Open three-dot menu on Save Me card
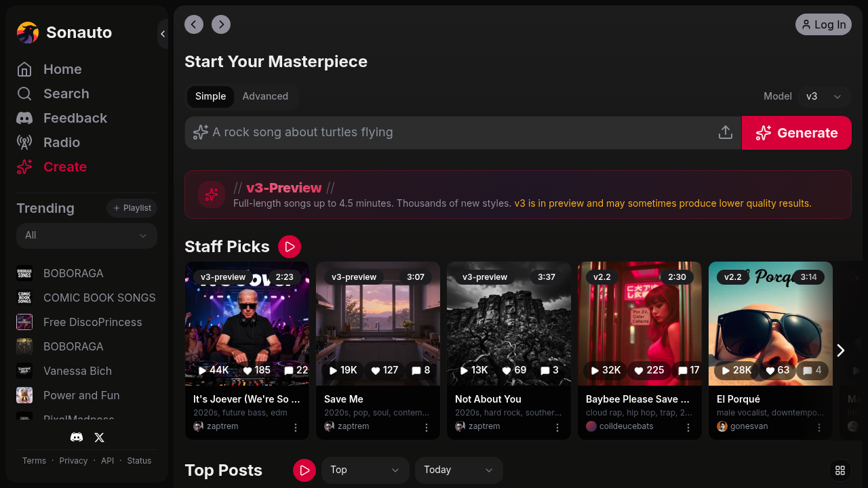 coord(427,427)
